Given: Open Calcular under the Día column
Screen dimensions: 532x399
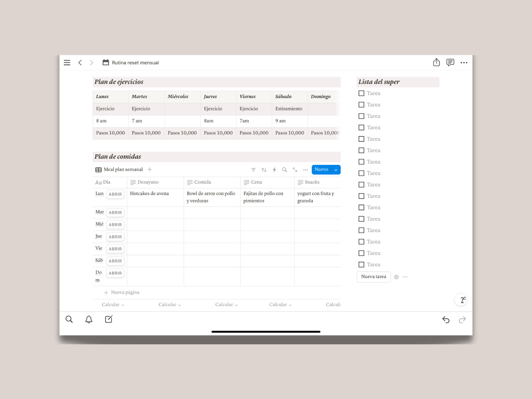Looking at the screenshot, I should point(113,305).
